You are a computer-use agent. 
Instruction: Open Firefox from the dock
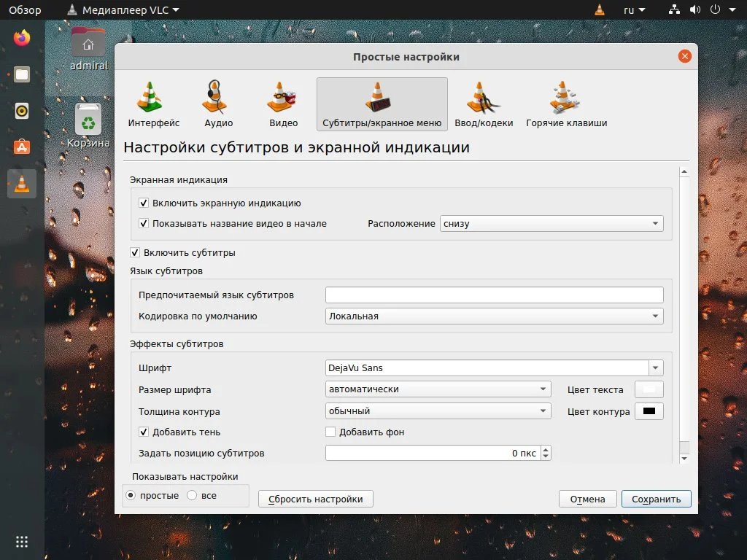point(21,37)
